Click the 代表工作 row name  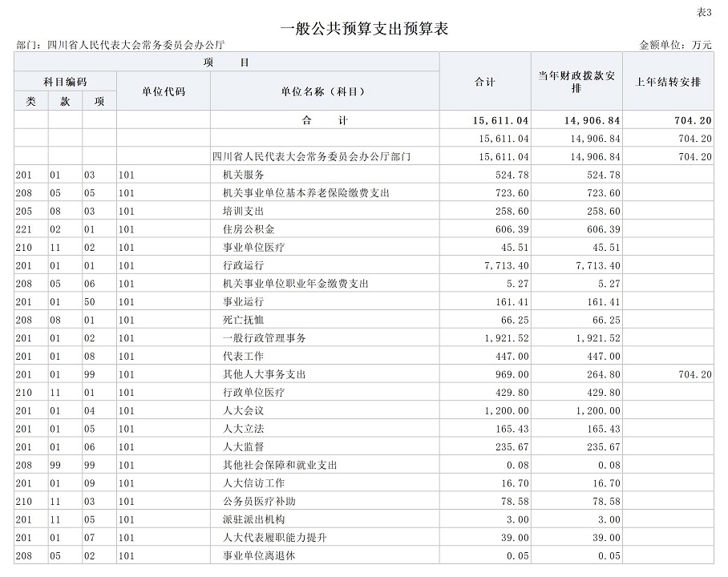pos(243,356)
